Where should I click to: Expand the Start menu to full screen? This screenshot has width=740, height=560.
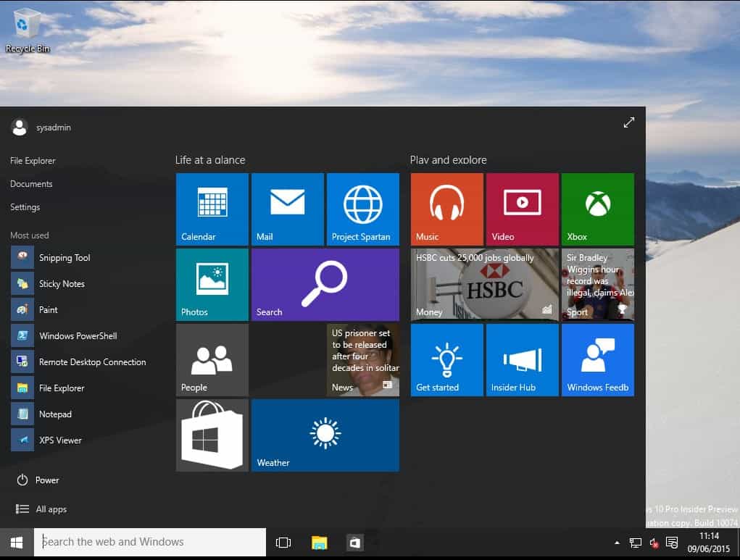tap(628, 122)
